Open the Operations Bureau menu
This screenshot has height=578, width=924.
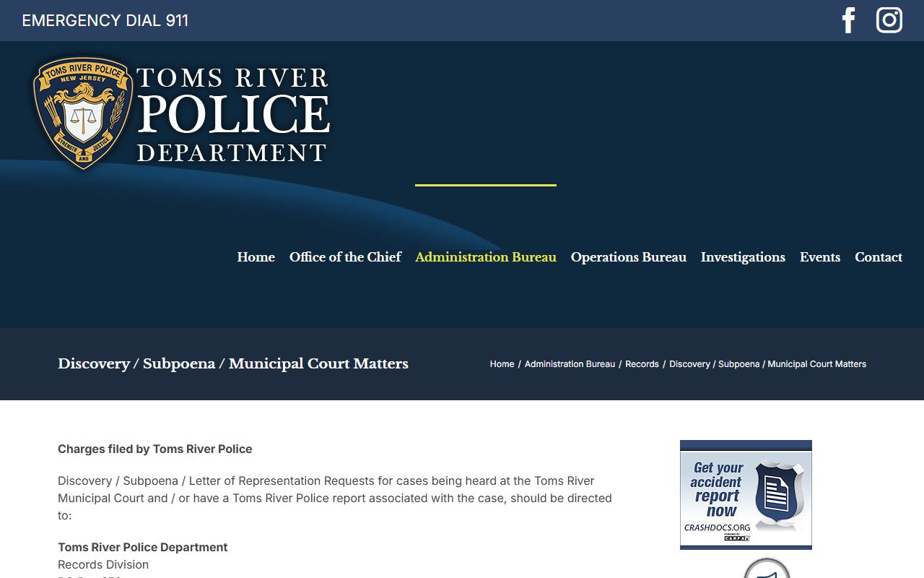629,257
